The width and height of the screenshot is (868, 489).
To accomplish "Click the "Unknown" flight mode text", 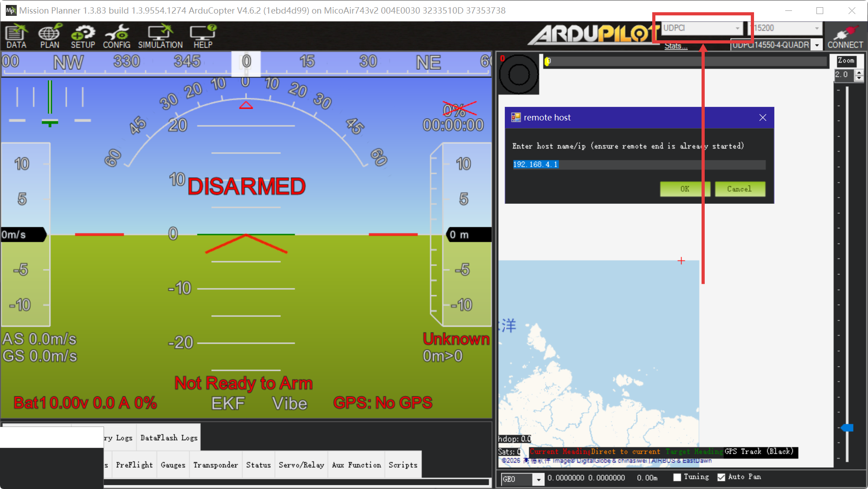I will click(456, 339).
